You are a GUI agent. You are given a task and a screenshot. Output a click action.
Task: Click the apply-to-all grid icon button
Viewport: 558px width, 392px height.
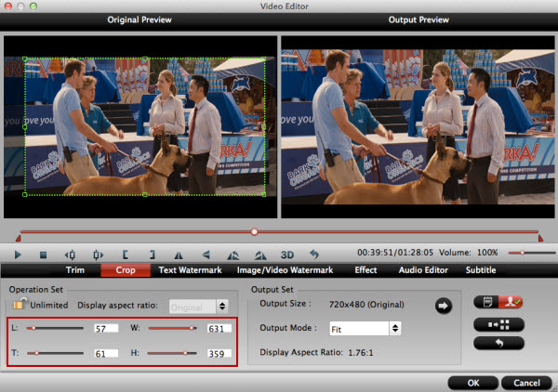[x=498, y=324]
